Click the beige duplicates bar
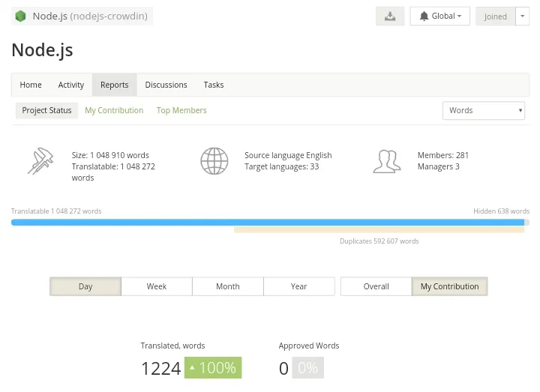 [x=379, y=229]
